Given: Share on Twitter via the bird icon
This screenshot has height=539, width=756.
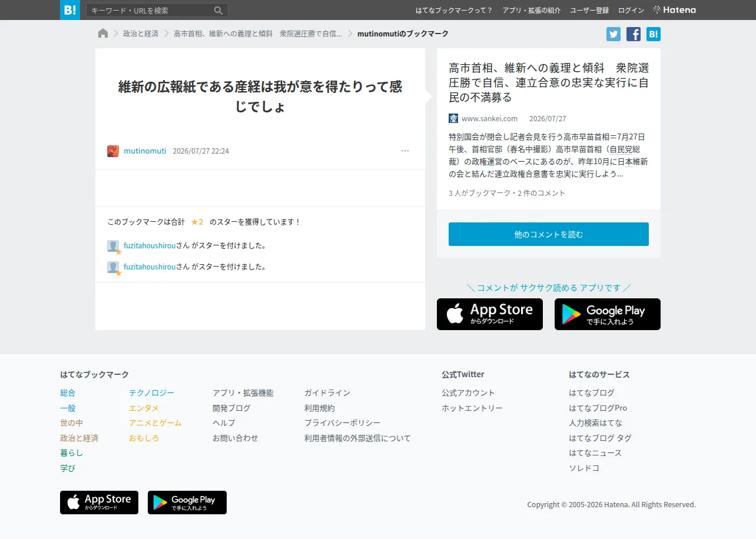Looking at the screenshot, I should tap(614, 34).
